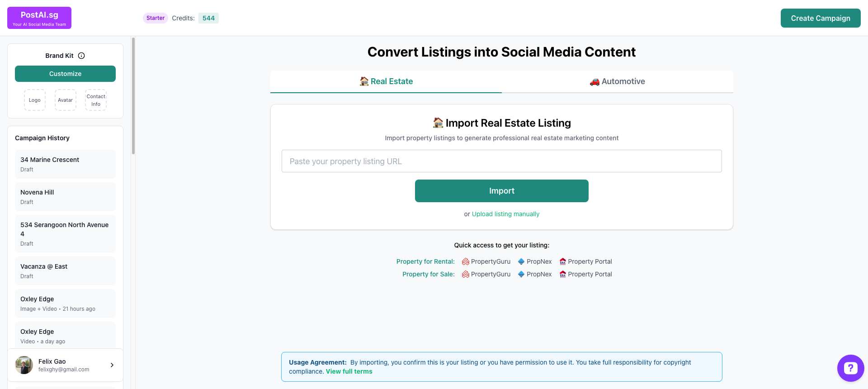
Task: Open PropertyGuru for rental listings
Action: coord(486,261)
